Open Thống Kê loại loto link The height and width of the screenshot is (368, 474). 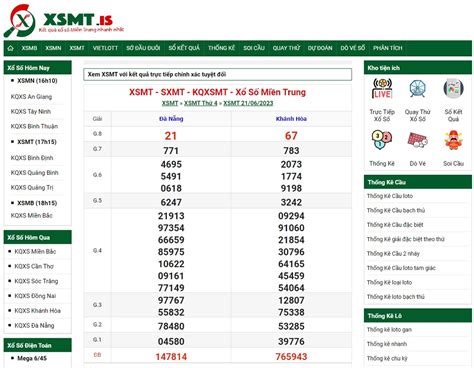coord(389,282)
